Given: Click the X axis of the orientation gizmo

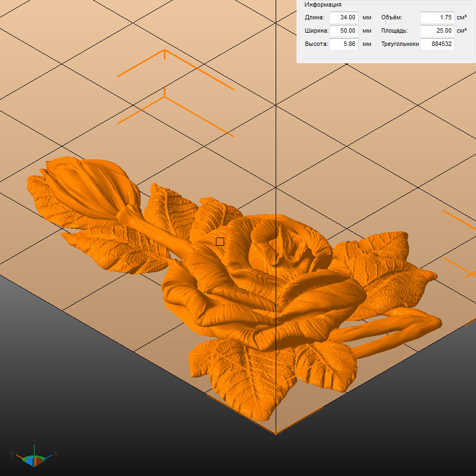Looking at the screenshot, I should [51, 455].
